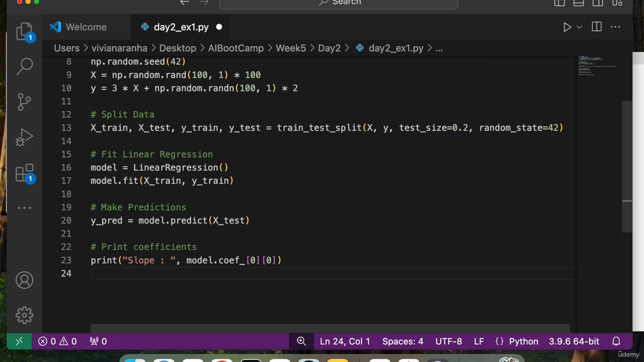Place cursor on line 23 print statement
The height and width of the screenshot is (362, 644).
pyautogui.click(x=186, y=260)
